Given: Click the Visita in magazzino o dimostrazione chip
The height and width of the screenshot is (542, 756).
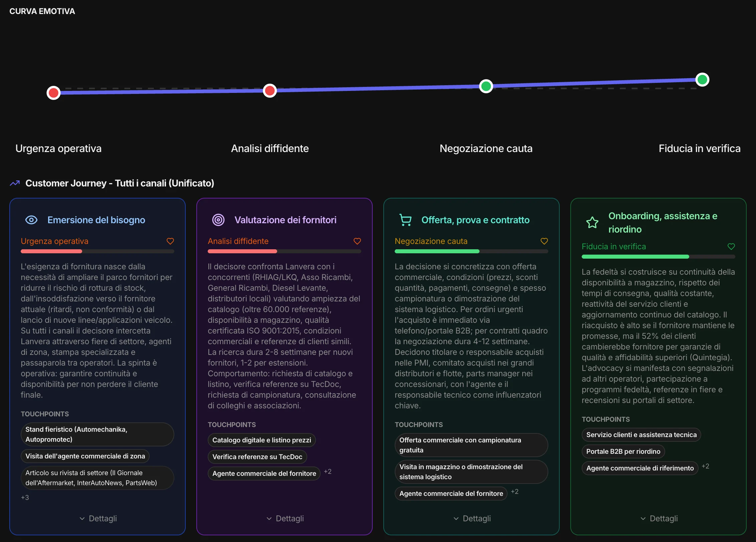Looking at the screenshot, I should 471,472.
